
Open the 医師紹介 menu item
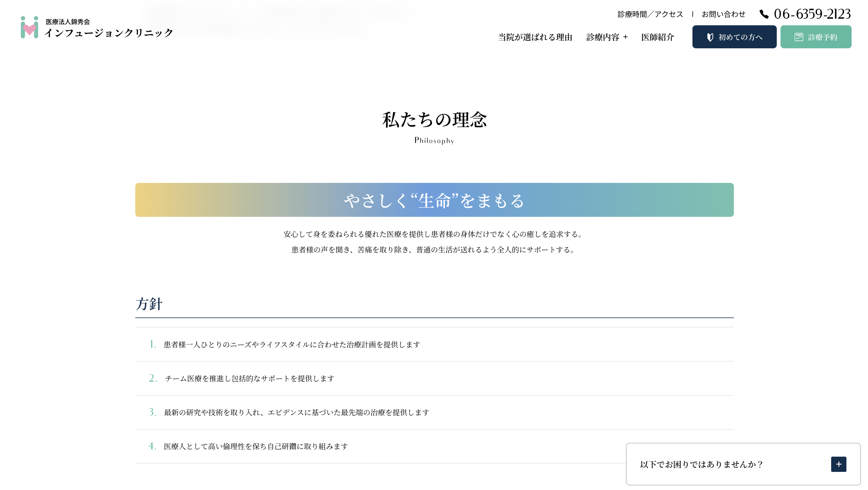[x=657, y=37]
